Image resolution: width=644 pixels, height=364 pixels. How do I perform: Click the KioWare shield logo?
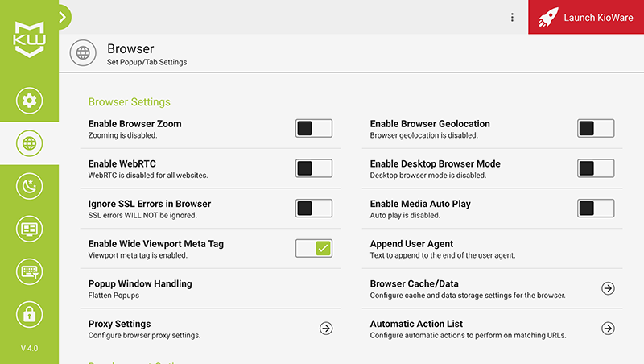pos(29,39)
